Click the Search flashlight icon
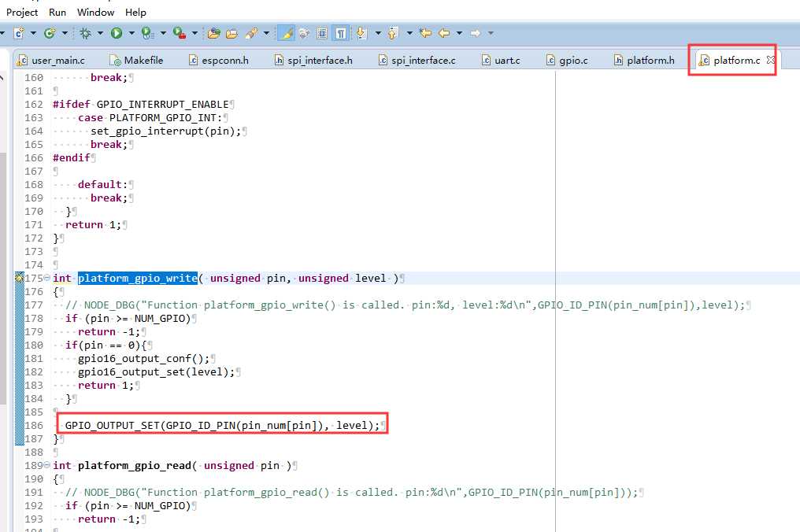Screen dimensions: 800x532 pos(251,33)
